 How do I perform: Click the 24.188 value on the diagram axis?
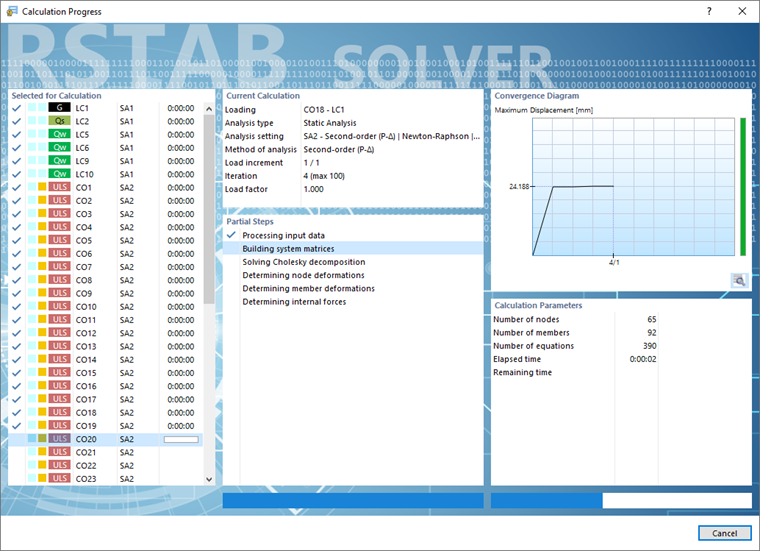pyautogui.click(x=519, y=186)
